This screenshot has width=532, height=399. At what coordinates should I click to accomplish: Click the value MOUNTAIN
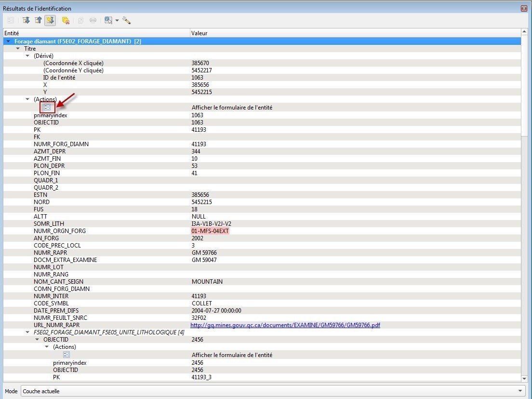coord(207,281)
